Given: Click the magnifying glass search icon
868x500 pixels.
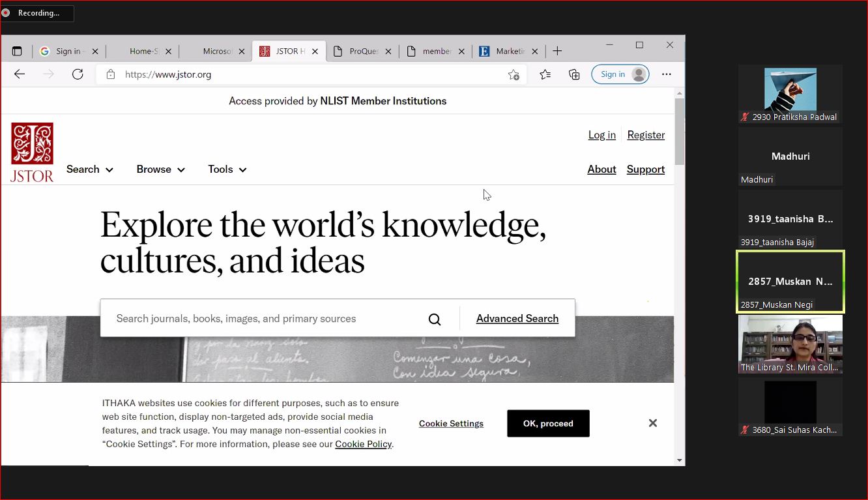Looking at the screenshot, I should click(435, 319).
